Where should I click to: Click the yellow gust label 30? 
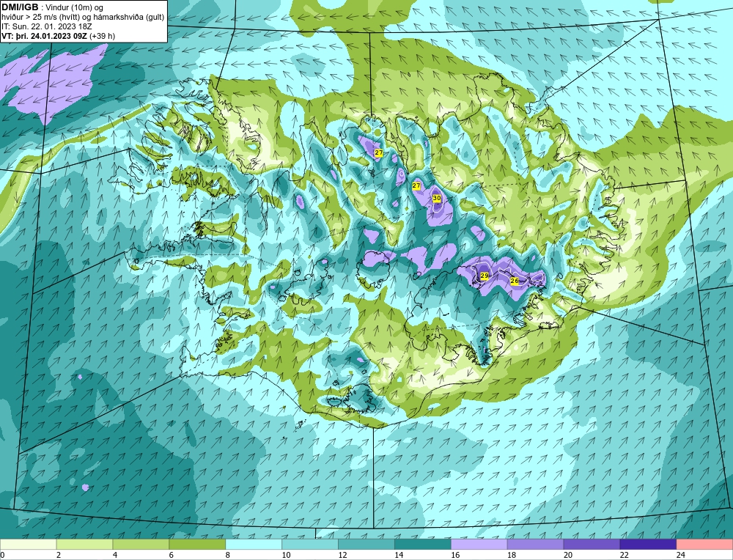437,198
